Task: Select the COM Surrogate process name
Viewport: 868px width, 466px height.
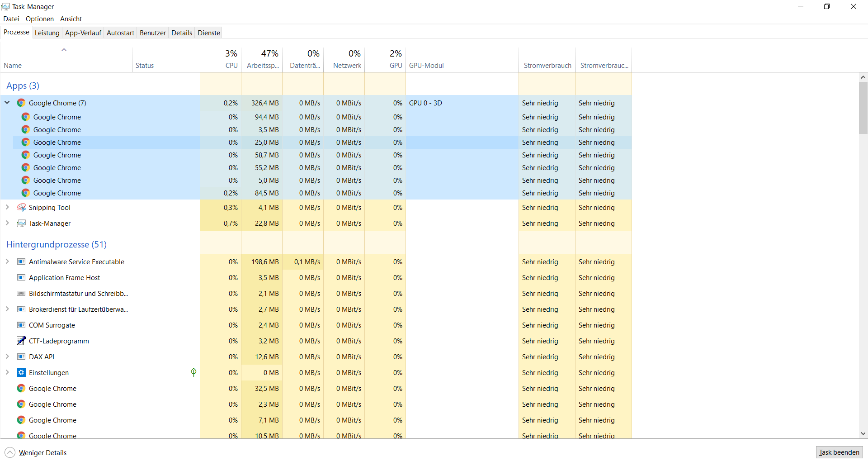Action: click(52, 325)
